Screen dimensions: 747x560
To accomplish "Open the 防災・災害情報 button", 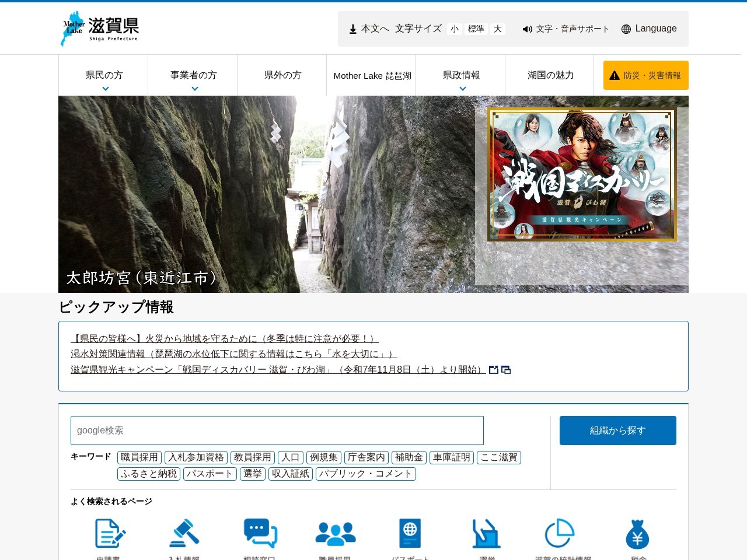I will click(x=646, y=75).
